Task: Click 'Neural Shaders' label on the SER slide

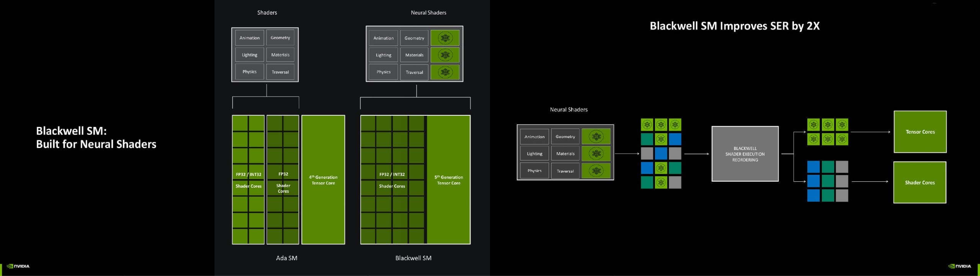Action: [x=568, y=110]
